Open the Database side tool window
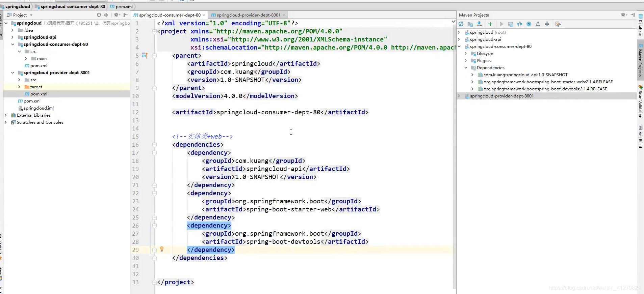Screen dimensions: 644x294 [x=640, y=26]
